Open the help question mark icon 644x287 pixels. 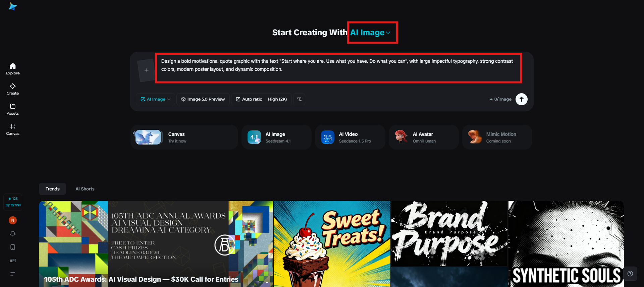coord(630,274)
